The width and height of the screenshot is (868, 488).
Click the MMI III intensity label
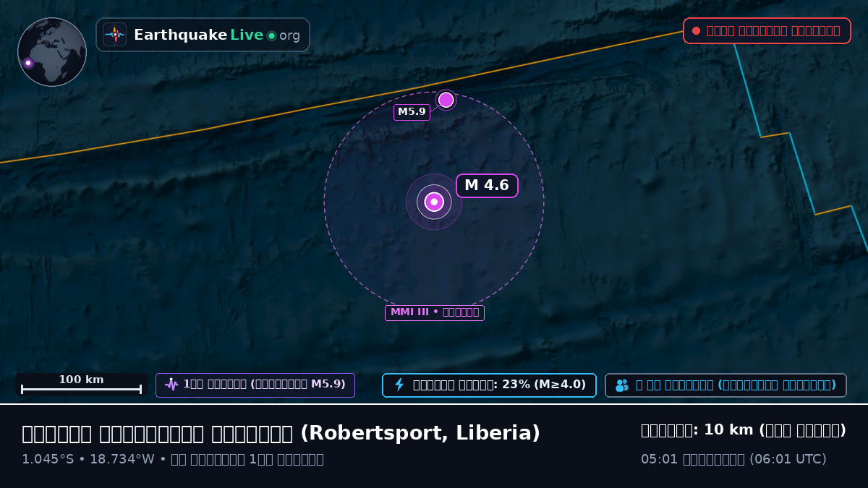(x=435, y=313)
